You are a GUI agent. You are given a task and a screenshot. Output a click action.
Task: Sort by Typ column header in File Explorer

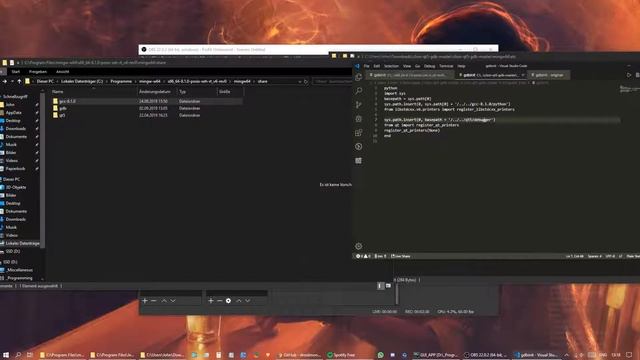tap(196, 92)
